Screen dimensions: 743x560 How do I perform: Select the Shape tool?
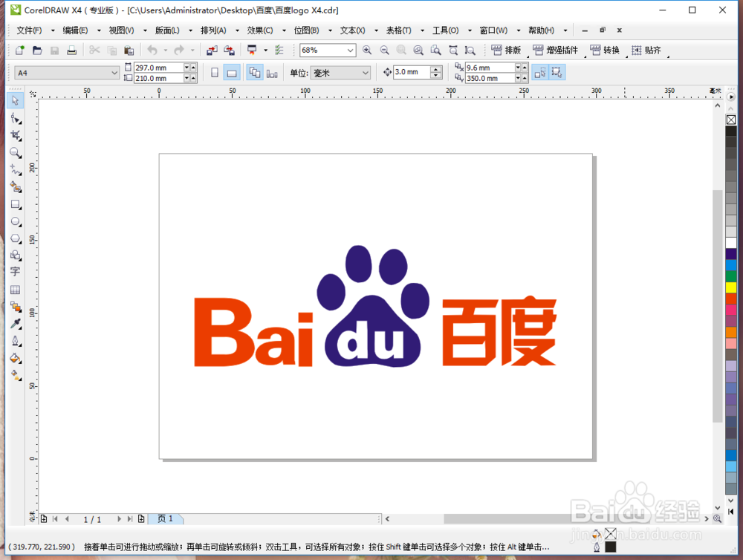[15, 117]
